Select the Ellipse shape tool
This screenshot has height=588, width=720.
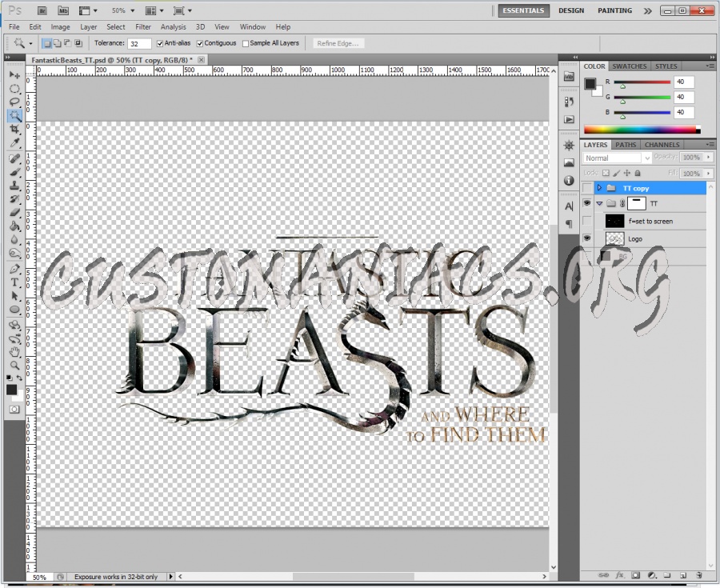tap(14, 310)
